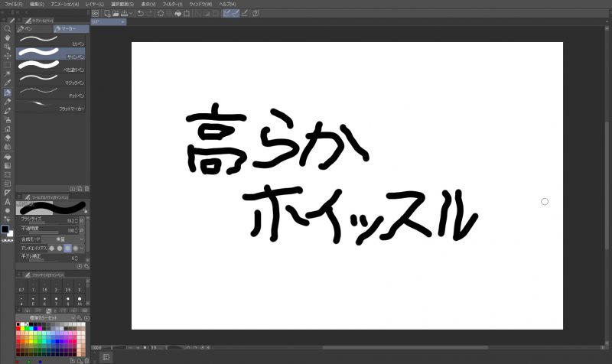Open the Window (ウィンドウ) menu

tap(200, 4)
